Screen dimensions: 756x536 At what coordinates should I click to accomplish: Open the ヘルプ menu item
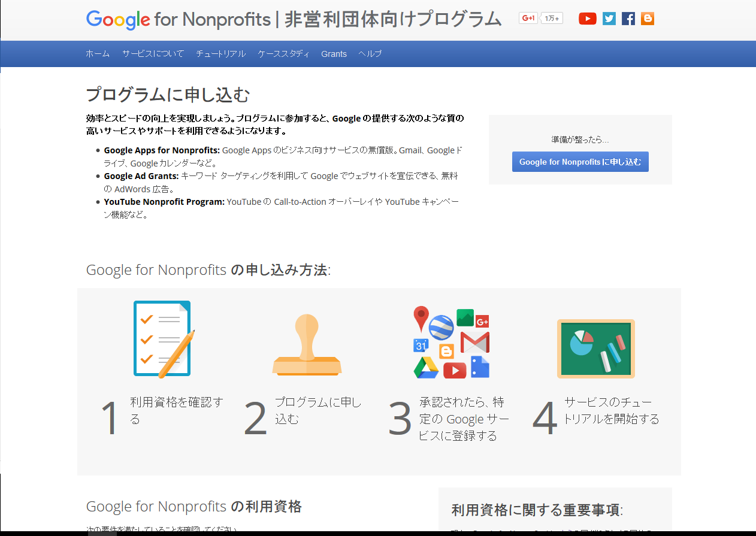[x=370, y=54]
